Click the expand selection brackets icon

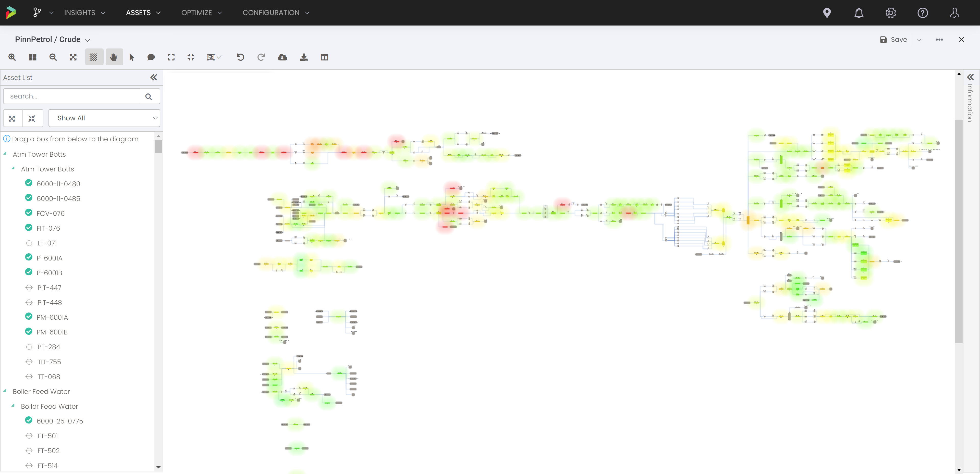coord(171,57)
